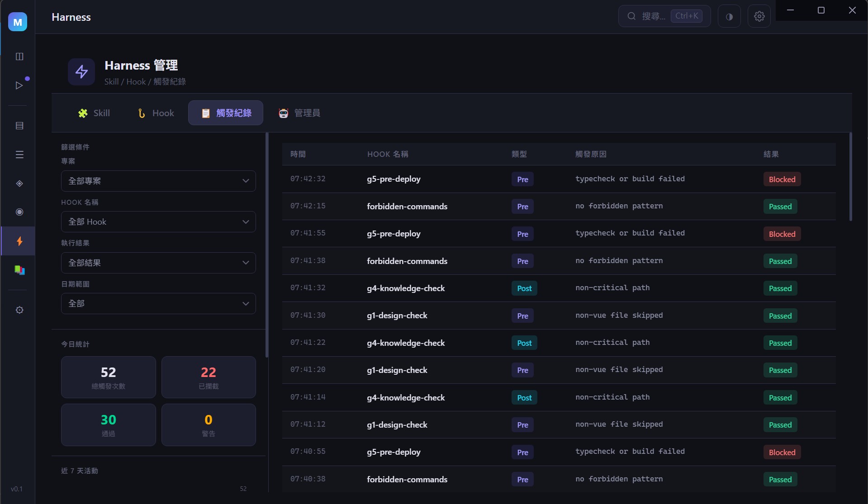Click 'non-critical path' at 07:41:14
Viewport: 868px width, 504px height.
click(x=612, y=397)
